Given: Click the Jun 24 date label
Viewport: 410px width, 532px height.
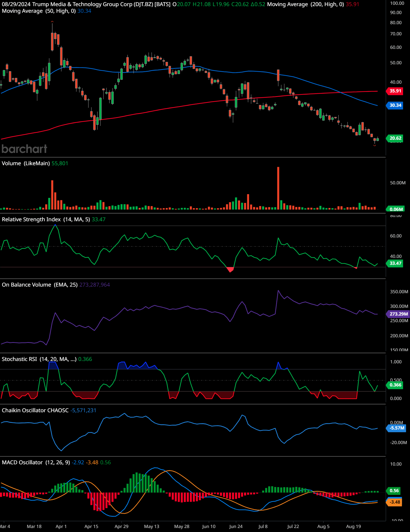Looking at the screenshot, I should pos(236,526).
